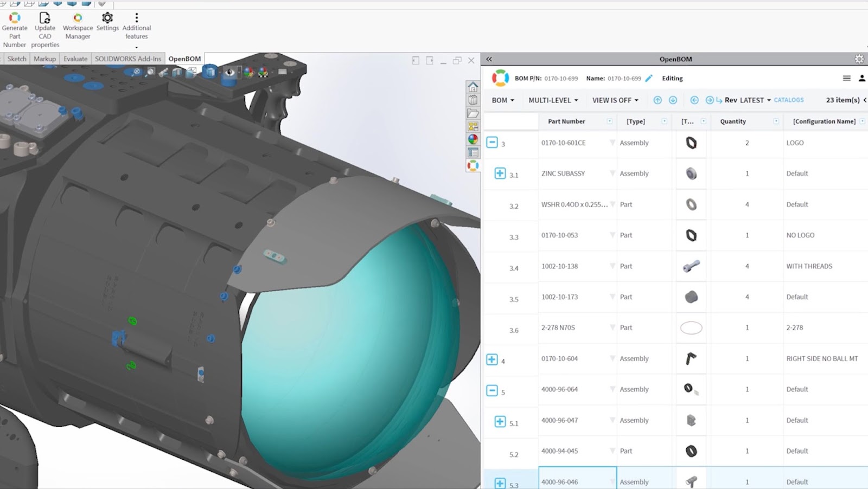The height and width of the screenshot is (489, 868).
Task: Open [Type] column filter dropdown
Action: 664,121
